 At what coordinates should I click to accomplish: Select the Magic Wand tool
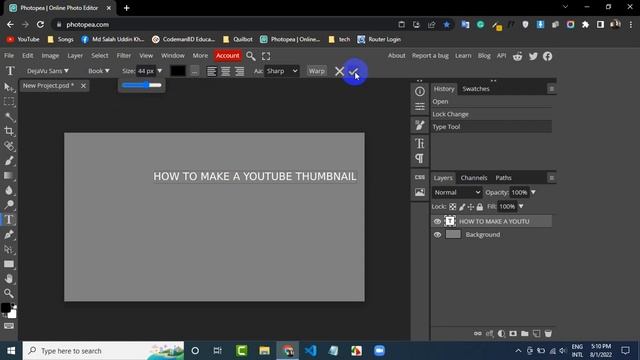[9, 117]
